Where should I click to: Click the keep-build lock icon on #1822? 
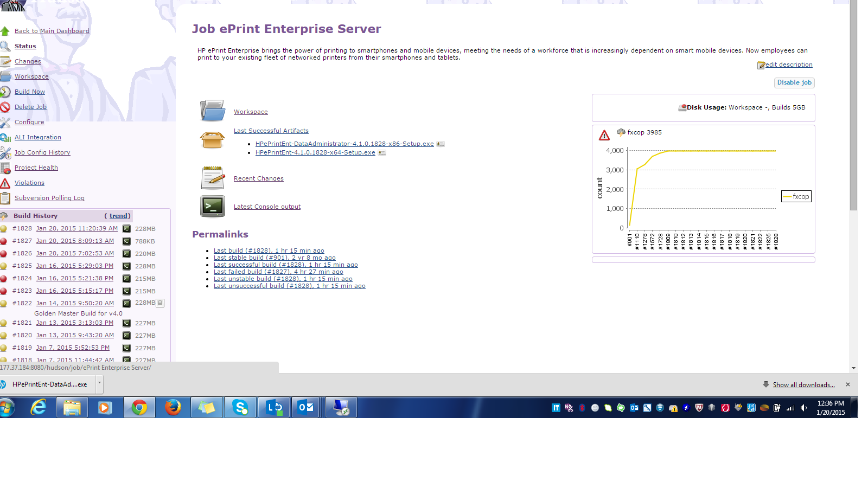pyautogui.click(x=160, y=303)
